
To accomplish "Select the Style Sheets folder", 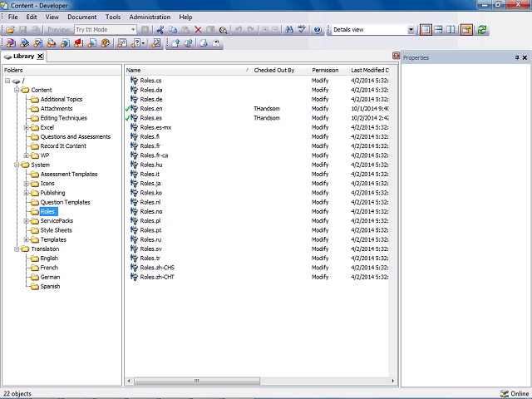I will [x=56, y=230].
